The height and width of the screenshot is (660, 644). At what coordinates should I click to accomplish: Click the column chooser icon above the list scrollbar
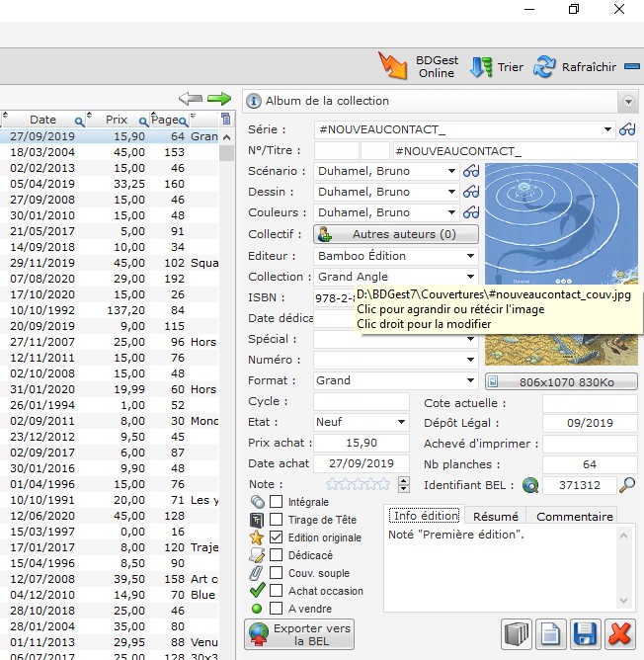coord(226,120)
